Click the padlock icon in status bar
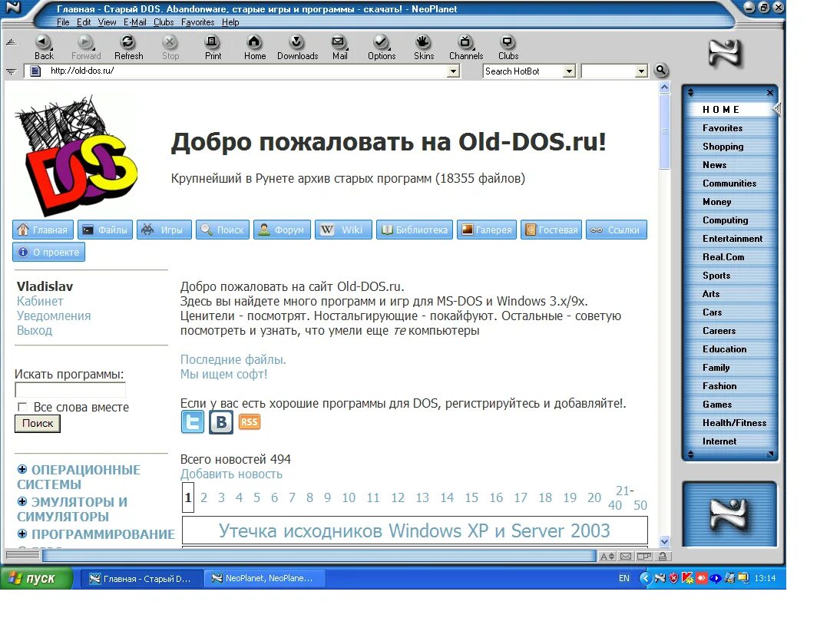Viewport: 840px width, 618px height. 663,557
